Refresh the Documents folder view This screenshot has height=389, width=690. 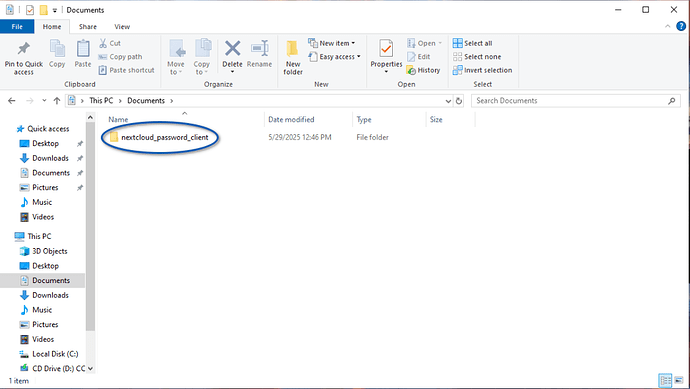pyautogui.click(x=459, y=101)
